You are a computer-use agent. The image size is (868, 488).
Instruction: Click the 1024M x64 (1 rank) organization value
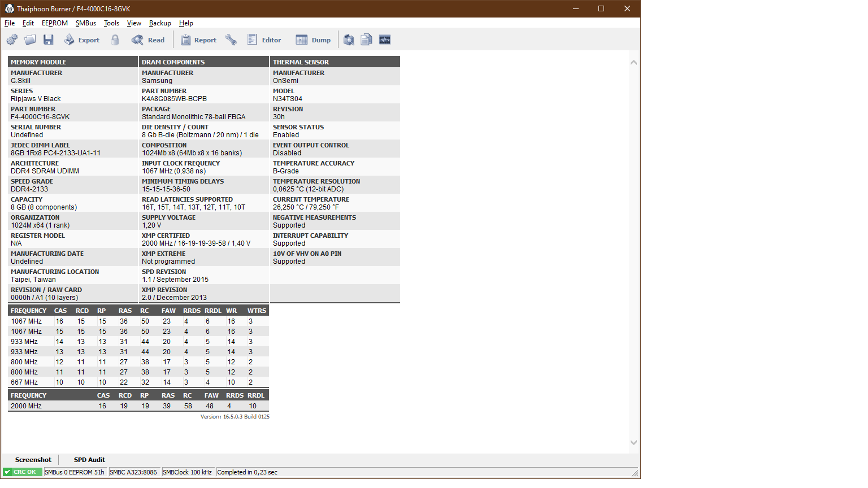40,225
